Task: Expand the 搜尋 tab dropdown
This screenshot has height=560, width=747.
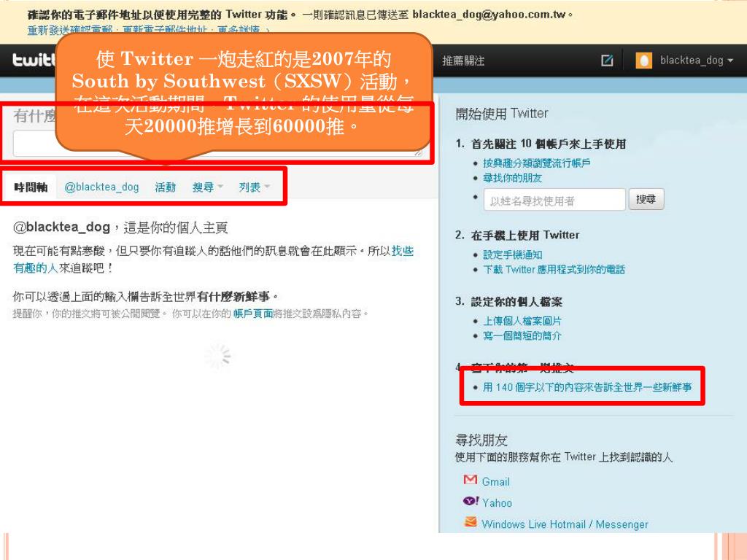Action: (208, 187)
